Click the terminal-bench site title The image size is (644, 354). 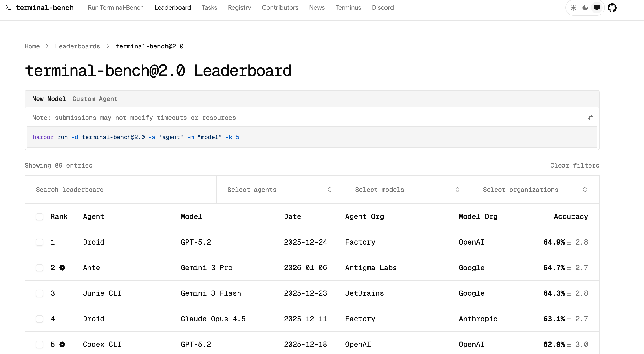point(45,8)
